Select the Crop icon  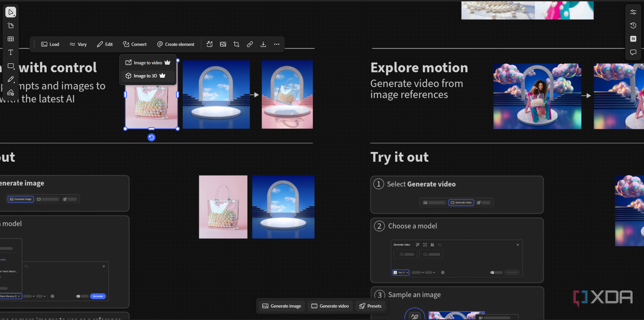click(x=236, y=44)
